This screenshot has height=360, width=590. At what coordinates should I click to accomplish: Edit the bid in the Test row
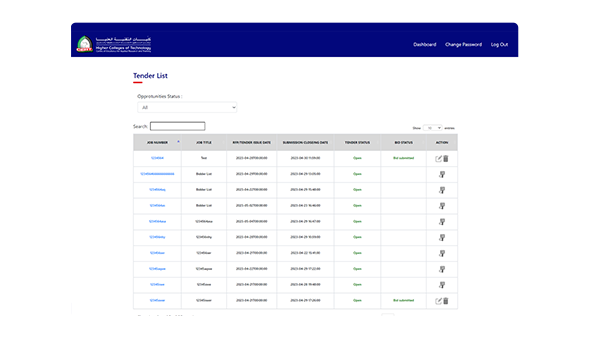438,159
